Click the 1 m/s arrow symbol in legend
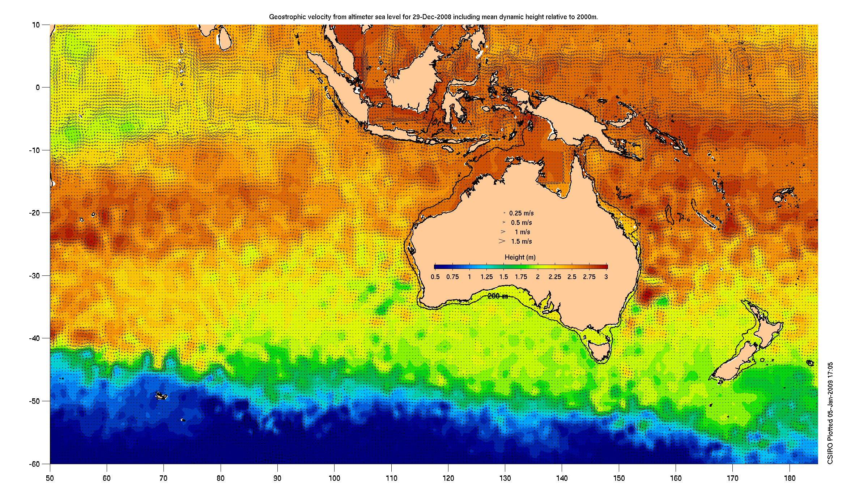 click(503, 232)
